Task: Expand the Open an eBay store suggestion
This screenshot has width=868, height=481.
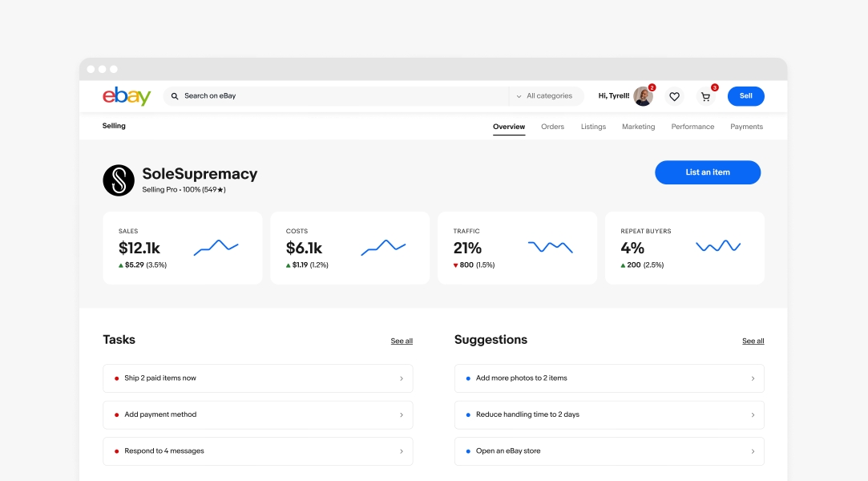Action: [x=609, y=451]
